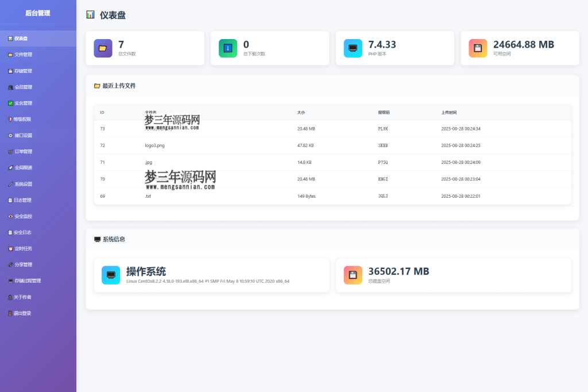Click the 总文件数 total files stat card

145,48
